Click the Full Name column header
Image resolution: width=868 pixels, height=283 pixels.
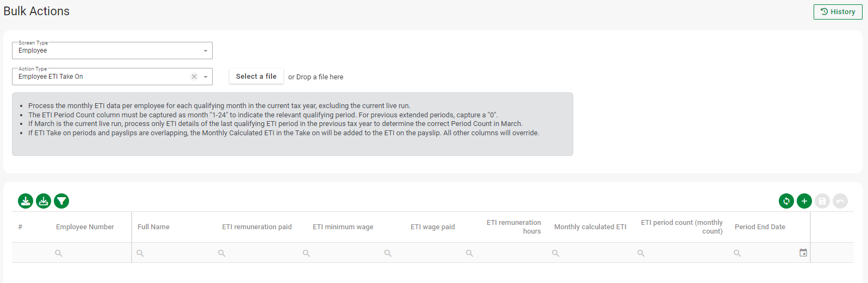(x=153, y=227)
